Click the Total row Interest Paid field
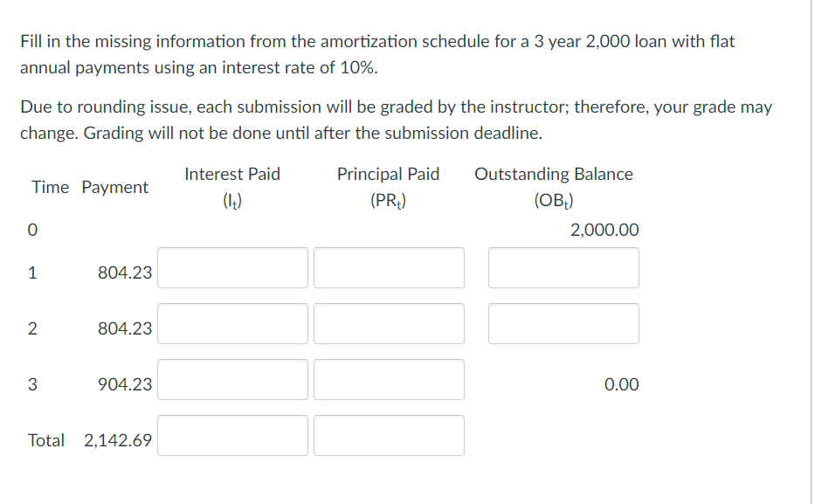Viewport: 815px width, 504px height. (232, 435)
